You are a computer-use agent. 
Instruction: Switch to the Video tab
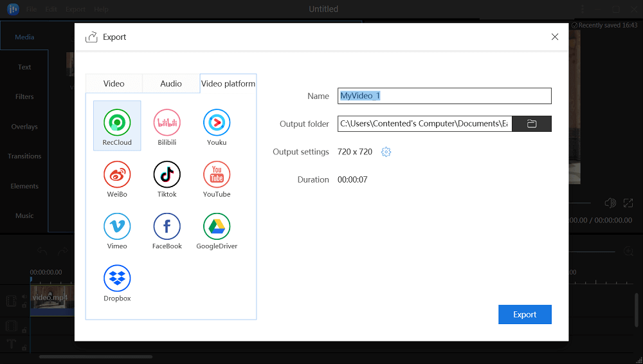(114, 84)
